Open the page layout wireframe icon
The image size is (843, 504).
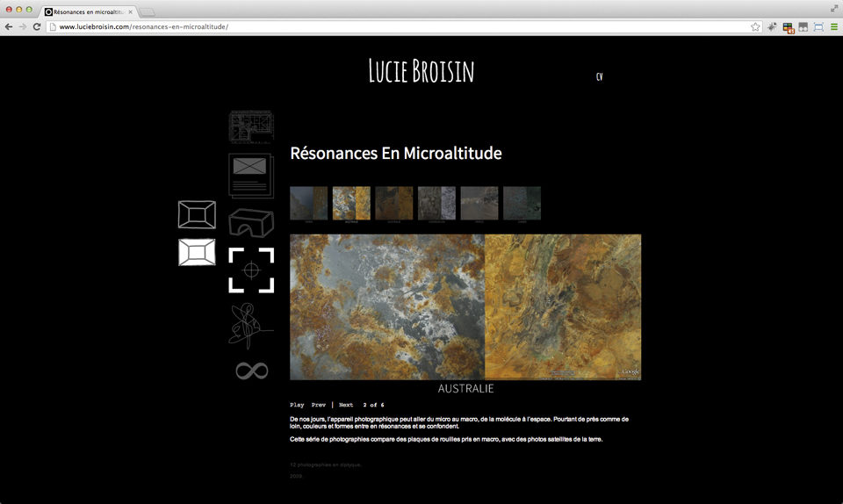pyautogui.click(x=251, y=176)
